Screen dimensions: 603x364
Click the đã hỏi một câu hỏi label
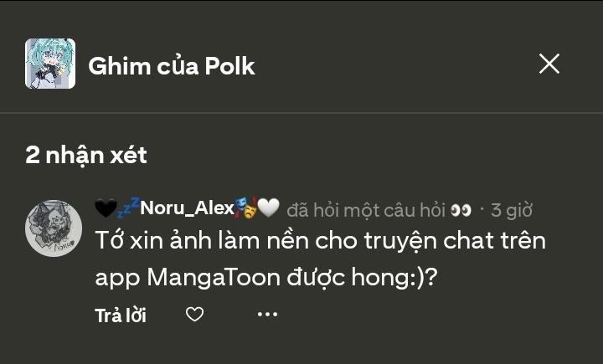click(366, 210)
